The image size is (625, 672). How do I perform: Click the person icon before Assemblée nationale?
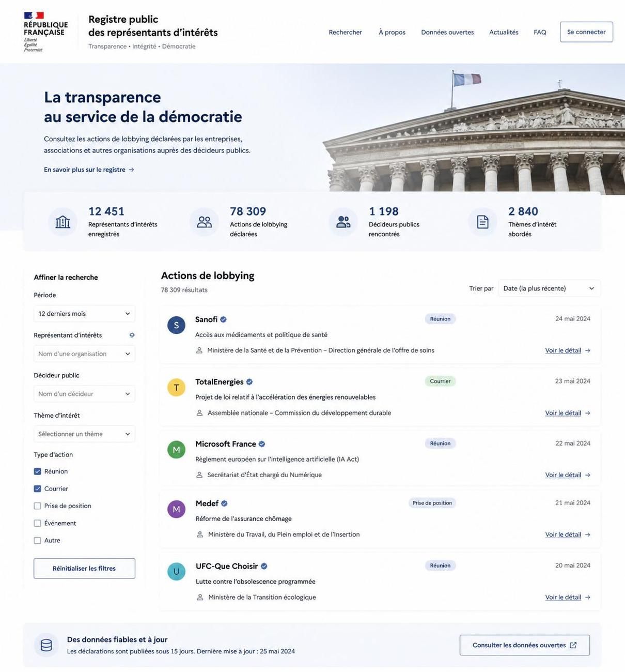tap(199, 413)
